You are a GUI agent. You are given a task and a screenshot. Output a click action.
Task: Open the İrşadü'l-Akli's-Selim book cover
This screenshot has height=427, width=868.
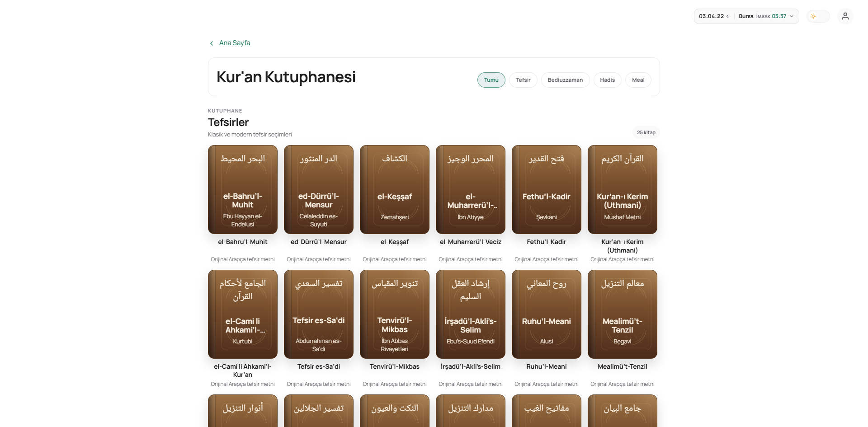(471, 314)
